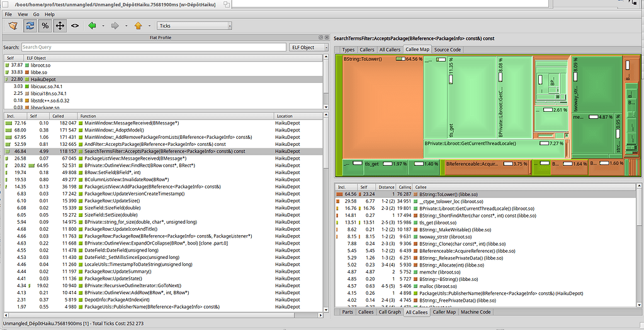This screenshot has width=644, height=330.
Task: Open the Ticks event type combo box
Action: pos(195,25)
